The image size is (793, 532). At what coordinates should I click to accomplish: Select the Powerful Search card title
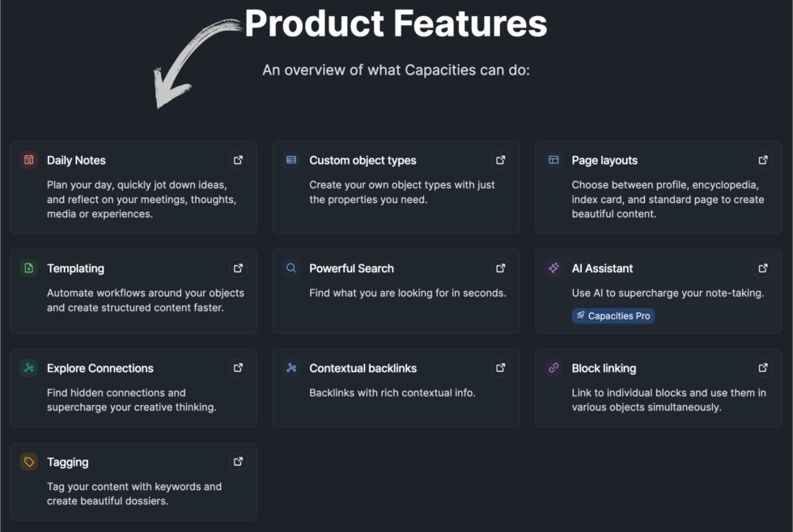(x=351, y=268)
